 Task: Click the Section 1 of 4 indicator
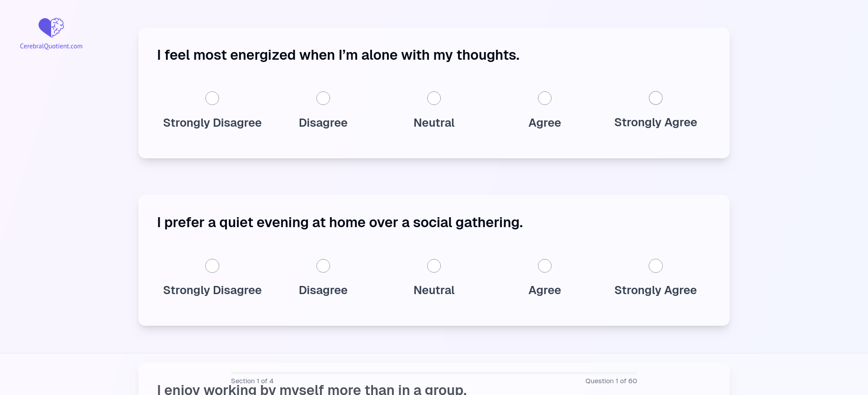[252, 381]
